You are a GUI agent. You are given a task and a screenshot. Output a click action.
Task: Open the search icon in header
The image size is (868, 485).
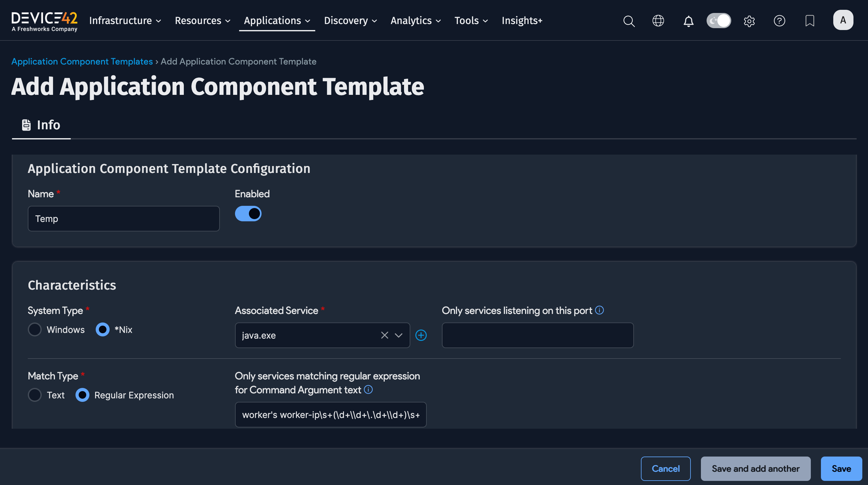[629, 21]
